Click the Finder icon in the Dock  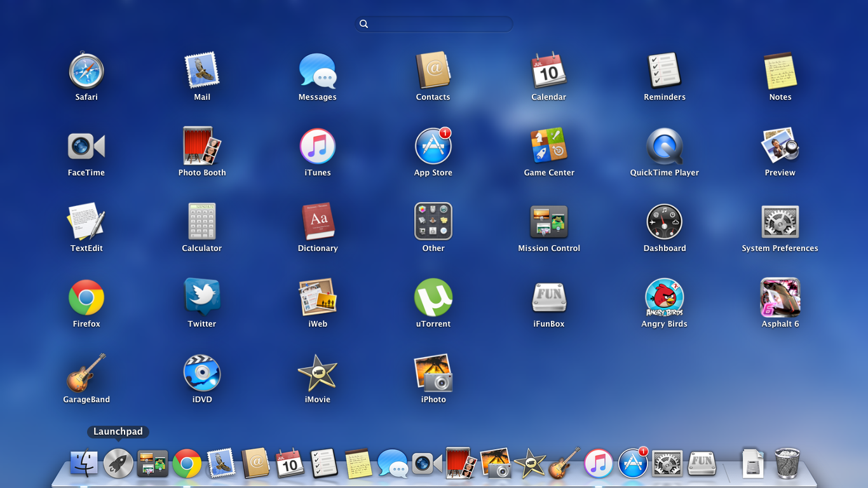84,463
